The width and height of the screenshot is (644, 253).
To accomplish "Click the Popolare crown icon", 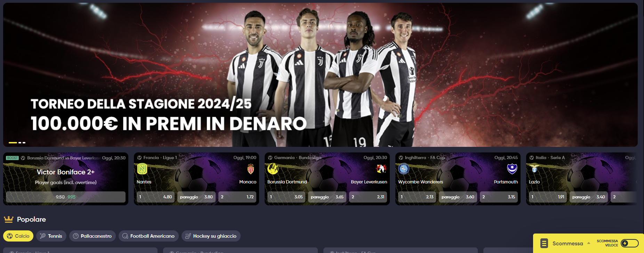I will tap(9, 219).
